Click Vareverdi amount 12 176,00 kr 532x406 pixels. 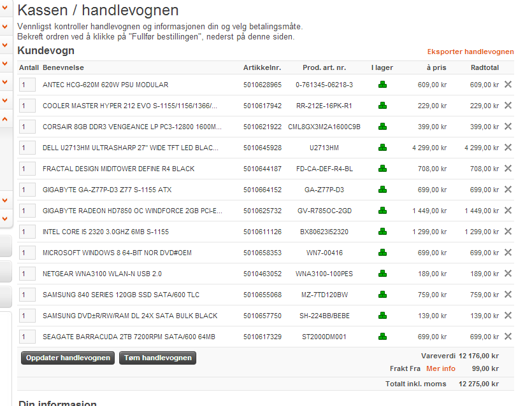[478, 356]
